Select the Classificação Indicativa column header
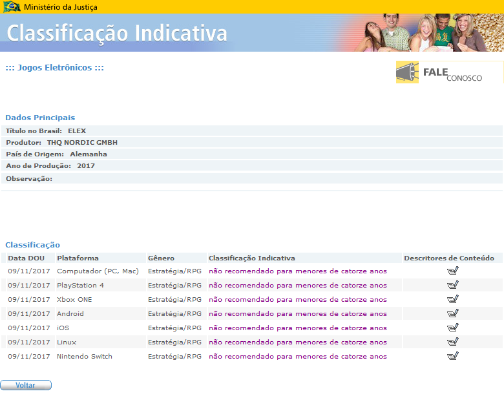The image size is (504, 420). 251,258
